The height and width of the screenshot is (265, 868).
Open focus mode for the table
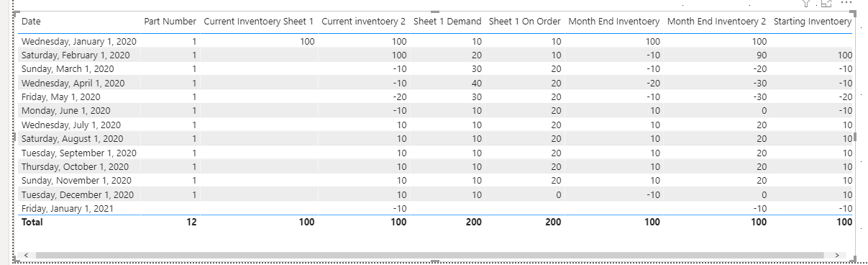[x=826, y=3]
